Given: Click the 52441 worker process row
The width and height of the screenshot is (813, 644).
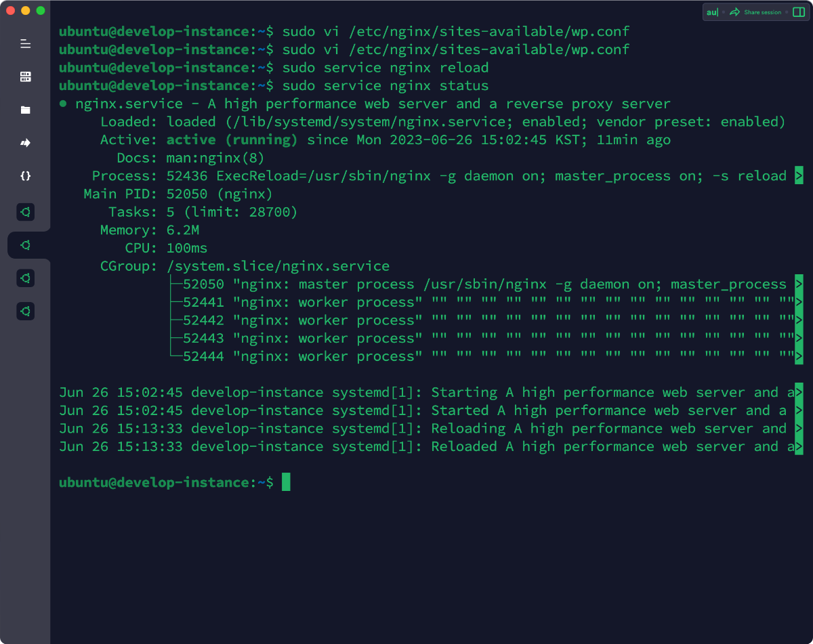Looking at the screenshot, I should 484,303.
